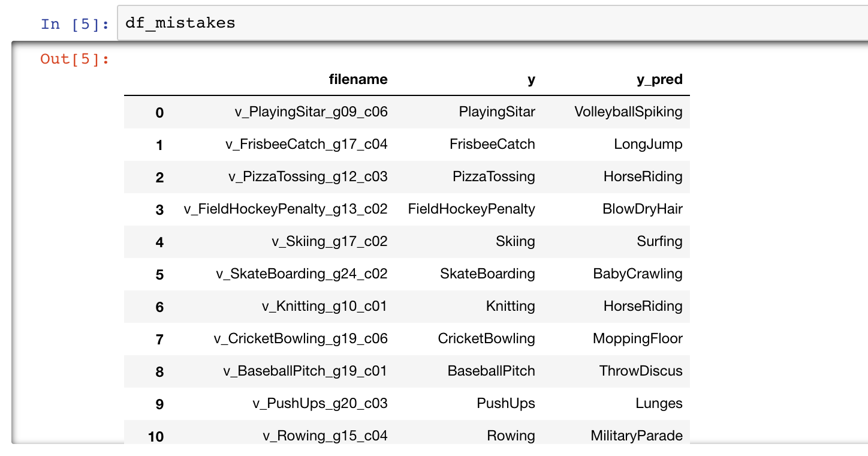868x456 pixels.
Task: Click the Out[5] output prompt area
Action: tap(75, 59)
